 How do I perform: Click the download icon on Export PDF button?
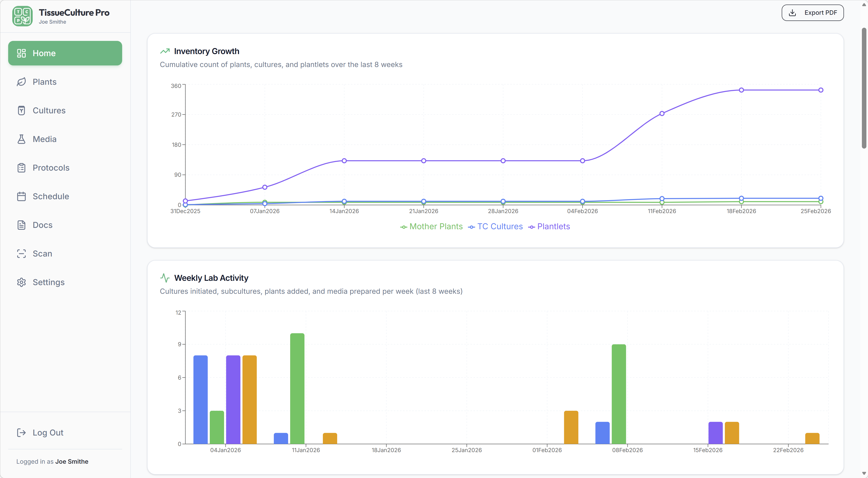(x=792, y=12)
